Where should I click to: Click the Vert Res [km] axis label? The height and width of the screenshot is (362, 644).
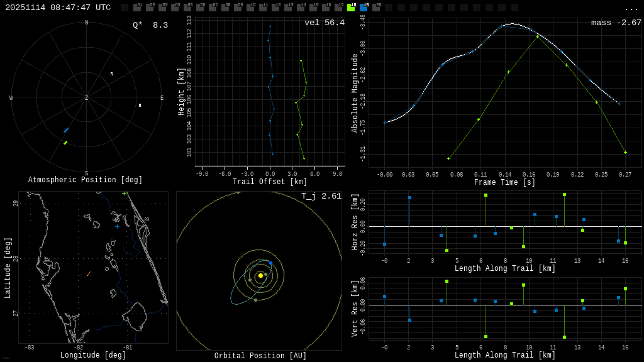[x=355, y=309]
